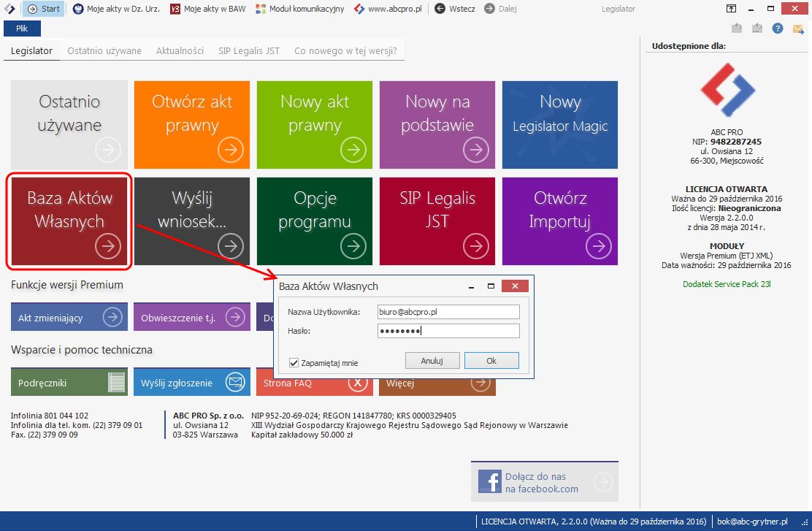Click Anuluj in login dialog
This screenshot has width=812, height=531.
point(432,361)
